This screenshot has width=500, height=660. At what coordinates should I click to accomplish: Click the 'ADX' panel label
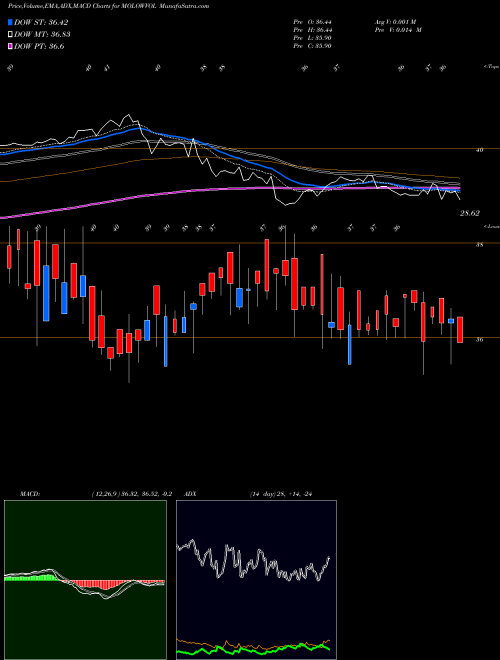click(x=190, y=494)
